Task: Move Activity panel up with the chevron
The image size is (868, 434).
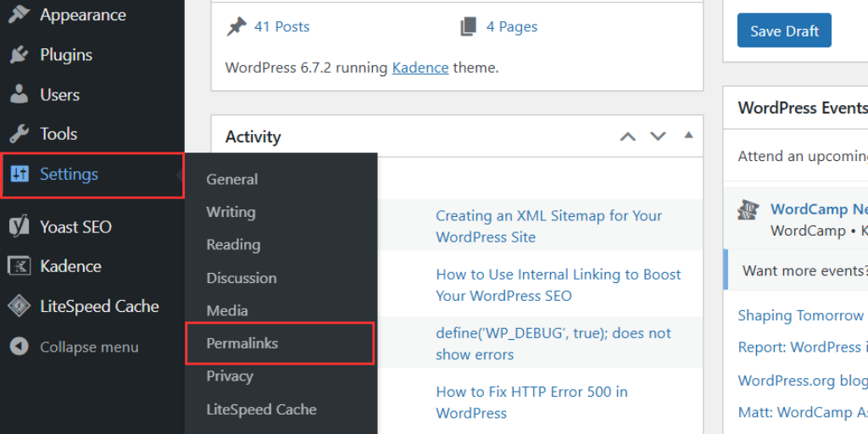Action: point(628,136)
